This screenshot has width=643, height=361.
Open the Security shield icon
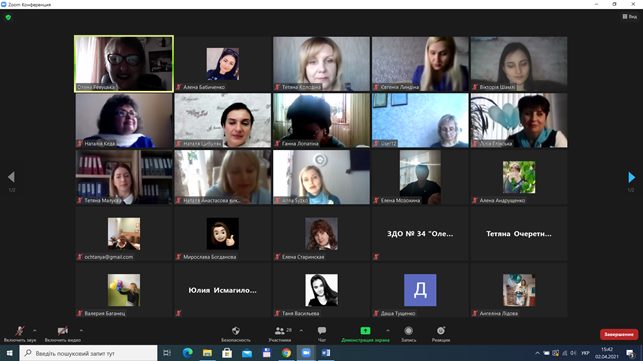(236, 331)
